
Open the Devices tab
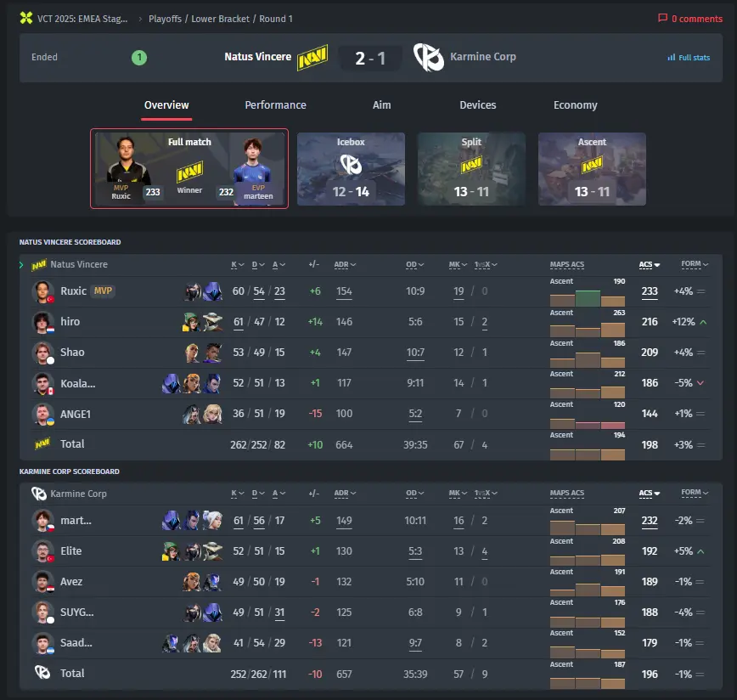tap(477, 104)
